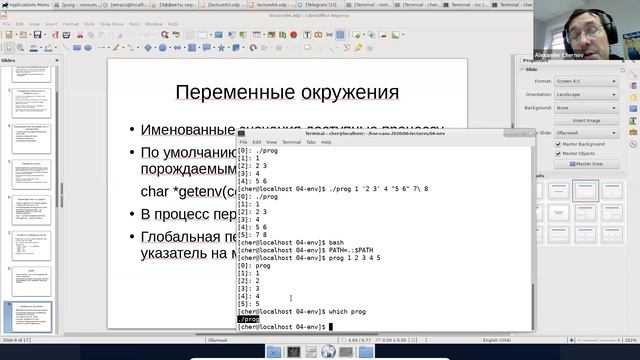Select the Block Arrows tool
Image resolution: width=640 pixels, height=360 pixels.
pos(177,48)
